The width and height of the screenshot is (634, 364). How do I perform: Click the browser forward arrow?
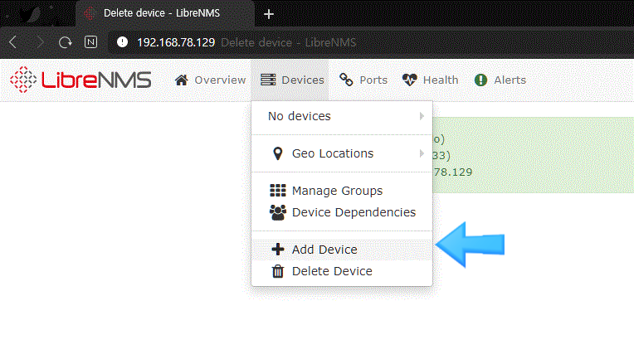40,42
